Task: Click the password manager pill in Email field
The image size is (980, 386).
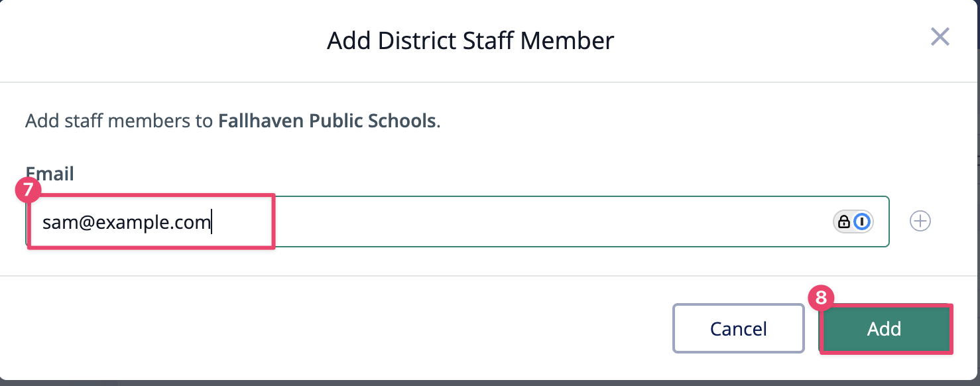Action: point(853,222)
